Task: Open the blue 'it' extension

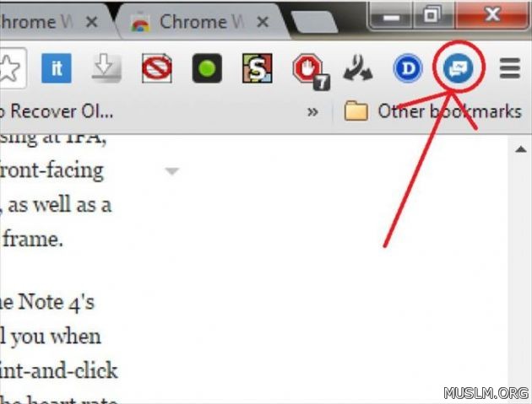Action: (x=57, y=68)
